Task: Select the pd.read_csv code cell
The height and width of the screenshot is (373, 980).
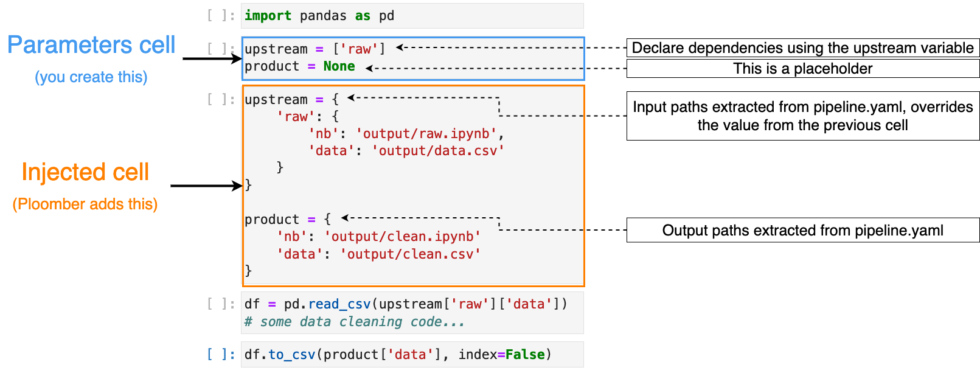Action: (412, 313)
